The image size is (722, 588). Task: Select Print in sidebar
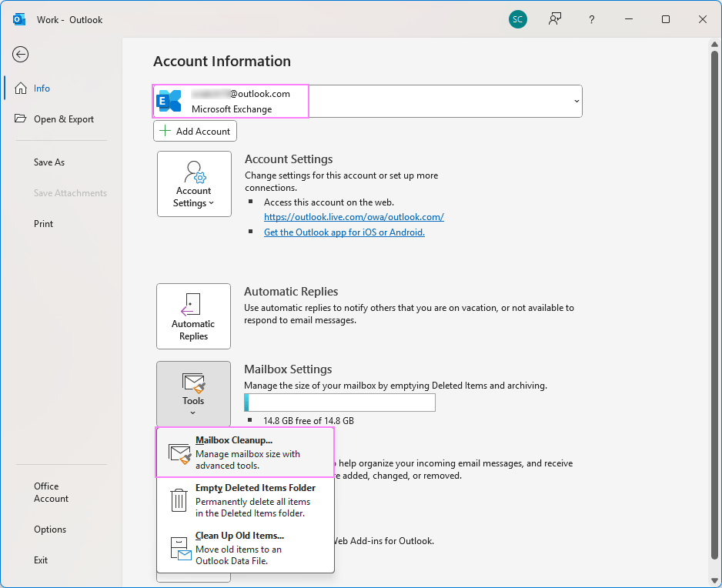(x=43, y=224)
